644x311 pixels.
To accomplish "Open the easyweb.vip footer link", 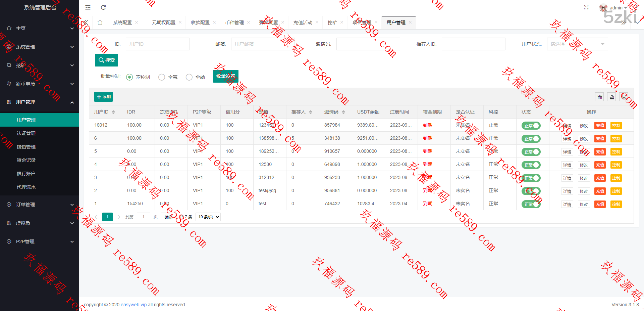I will point(133,305).
